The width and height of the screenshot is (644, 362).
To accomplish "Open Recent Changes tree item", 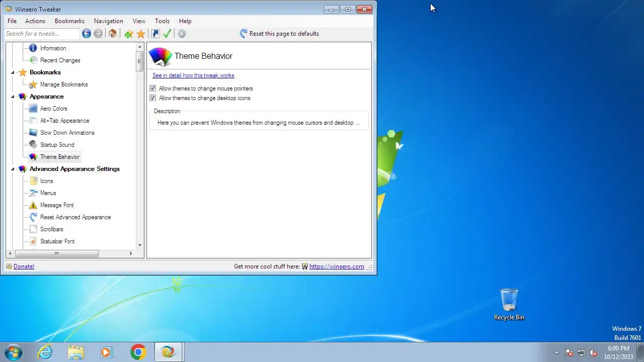I will coord(60,60).
